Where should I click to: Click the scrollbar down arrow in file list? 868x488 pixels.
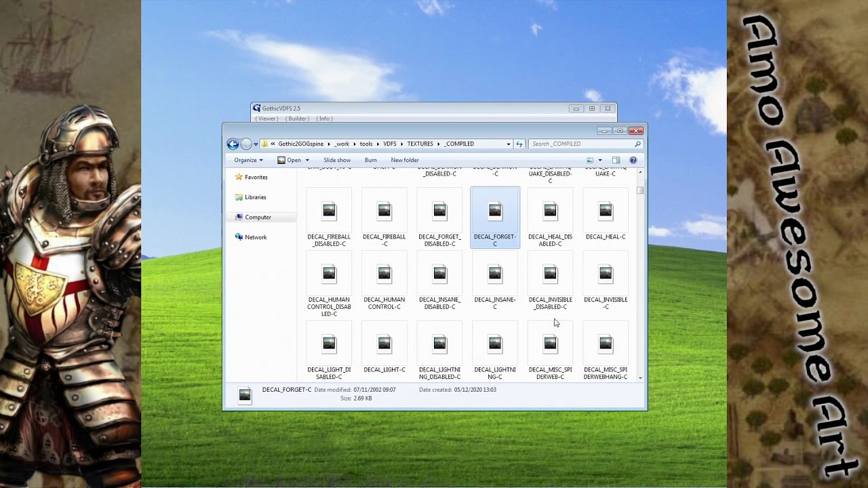coord(640,378)
